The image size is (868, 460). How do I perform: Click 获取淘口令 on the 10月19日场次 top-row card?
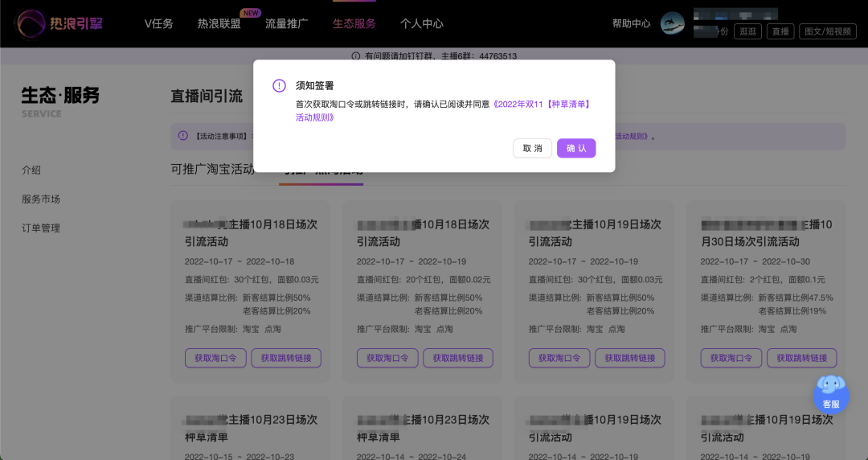(559, 358)
